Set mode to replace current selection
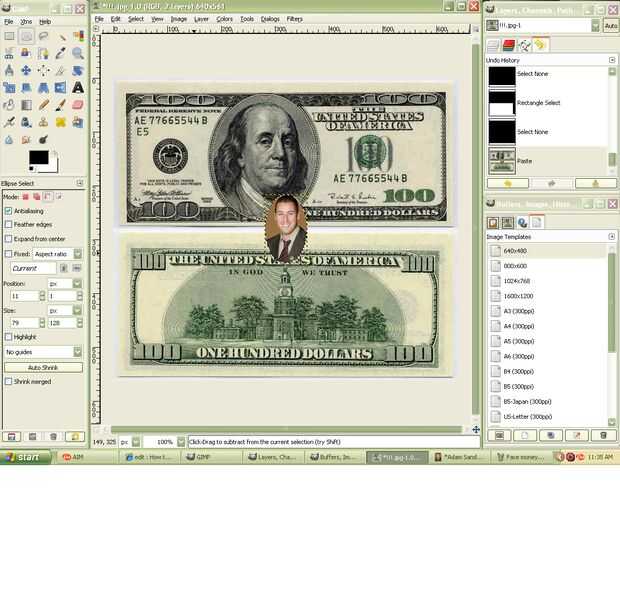The height and width of the screenshot is (604, 620). point(26,196)
